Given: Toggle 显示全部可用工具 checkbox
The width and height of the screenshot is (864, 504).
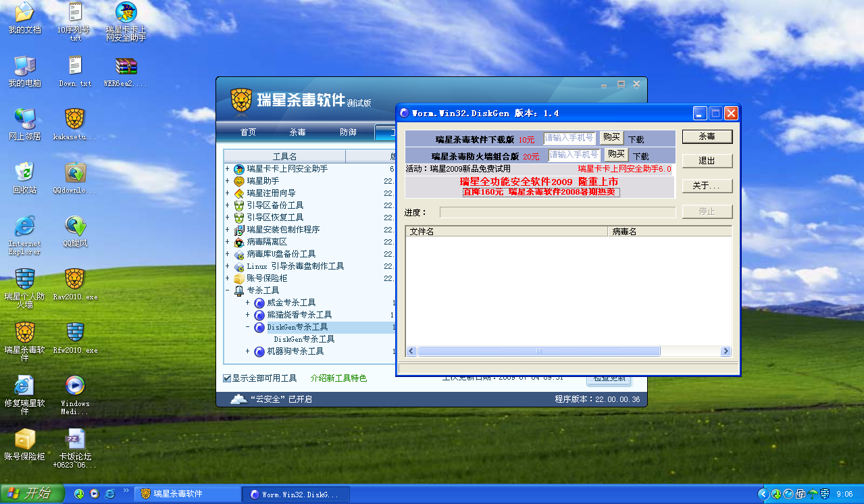Looking at the screenshot, I should pyautogui.click(x=228, y=378).
